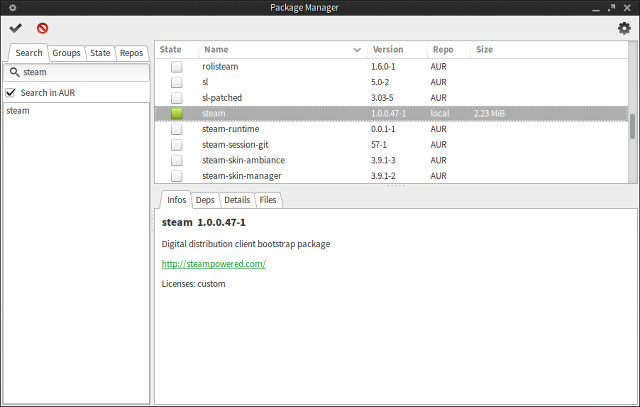Toggle the state checkbox for sl package
The width and height of the screenshot is (640, 407).
177,82
